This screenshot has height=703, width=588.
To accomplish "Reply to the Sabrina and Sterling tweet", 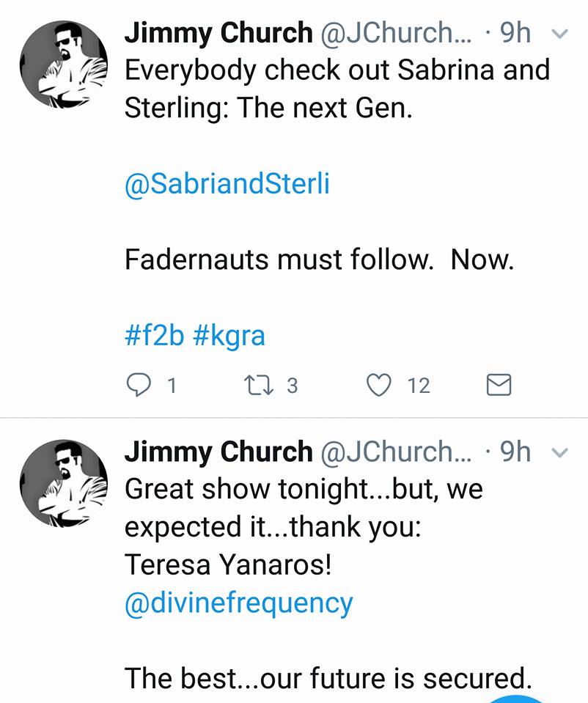I will tap(139, 385).
